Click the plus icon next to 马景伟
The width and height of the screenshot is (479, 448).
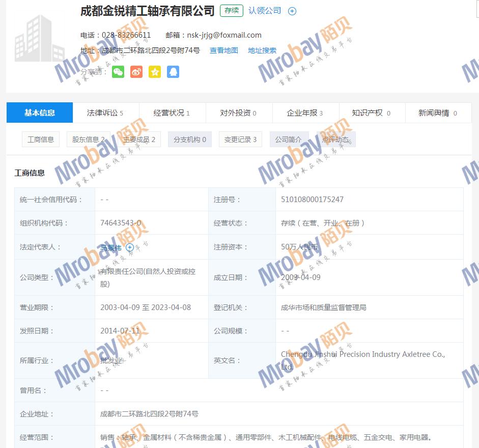tap(130, 247)
